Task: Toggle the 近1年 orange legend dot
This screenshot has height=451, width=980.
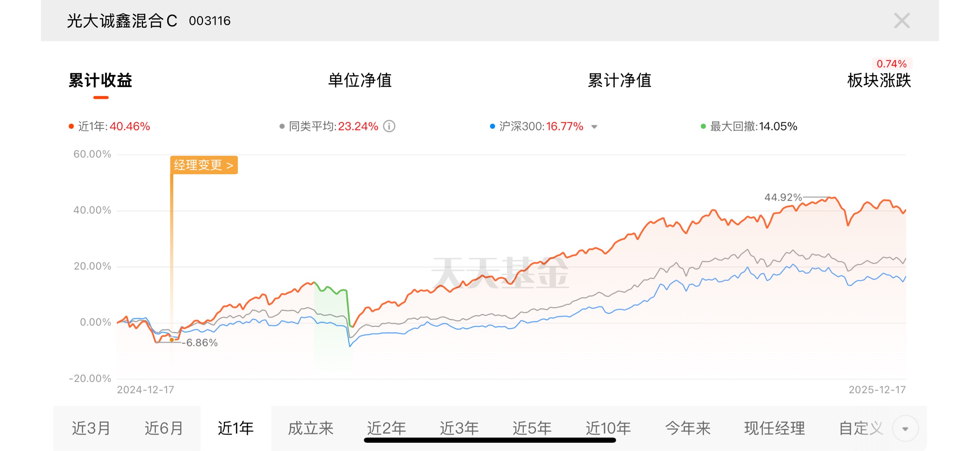Action: (x=71, y=126)
